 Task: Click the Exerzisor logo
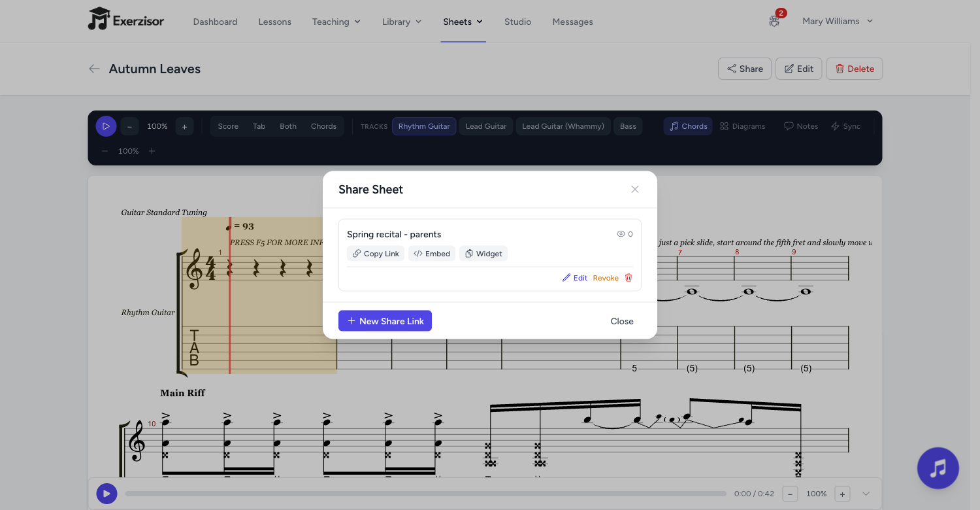pyautogui.click(x=126, y=20)
